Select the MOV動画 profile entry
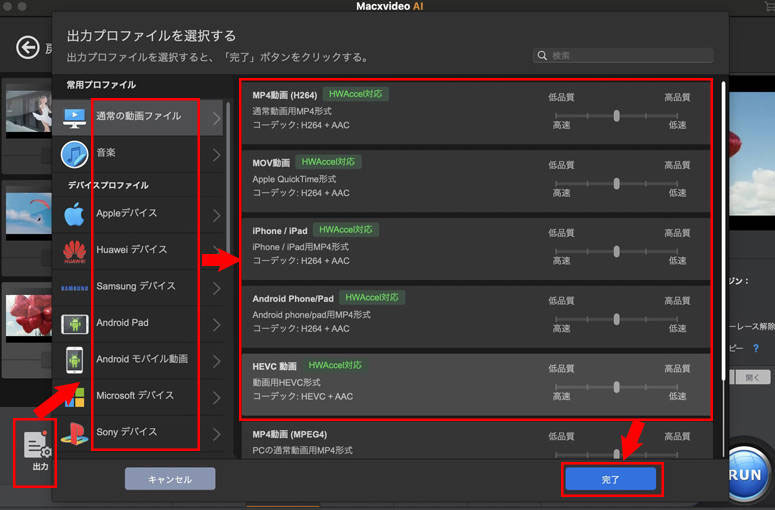 pyautogui.click(x=400, y=178)
